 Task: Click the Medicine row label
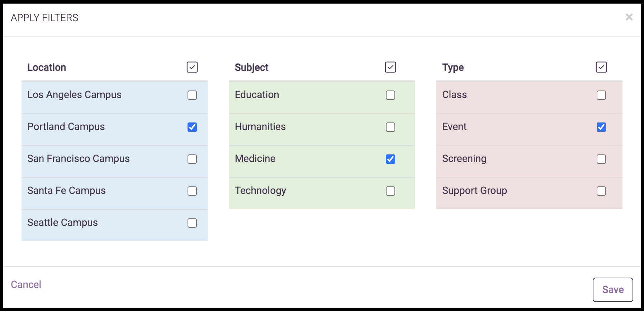[255, 159]
